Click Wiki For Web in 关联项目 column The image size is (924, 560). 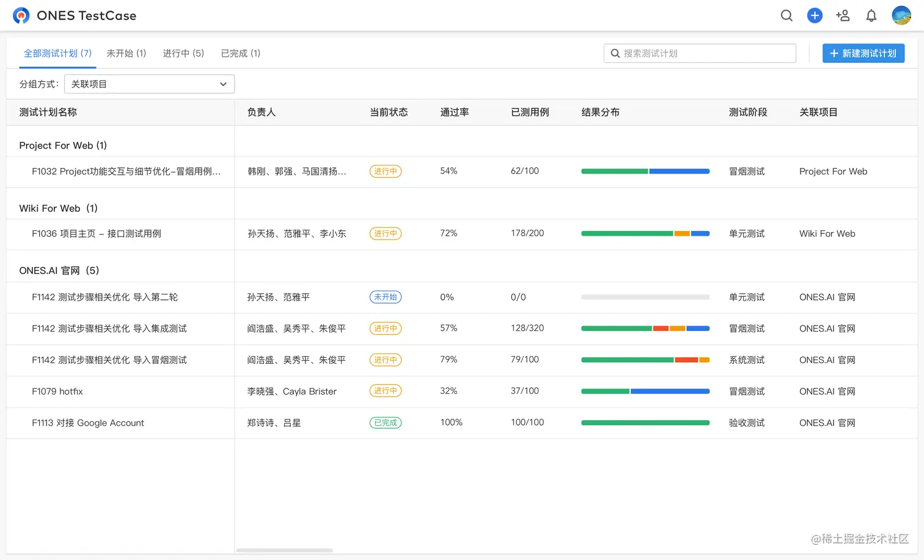coord(827,234)
